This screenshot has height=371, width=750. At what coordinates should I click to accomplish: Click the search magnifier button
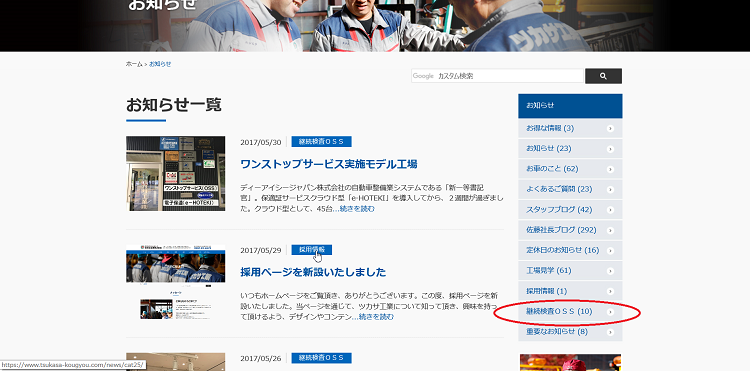603,76
